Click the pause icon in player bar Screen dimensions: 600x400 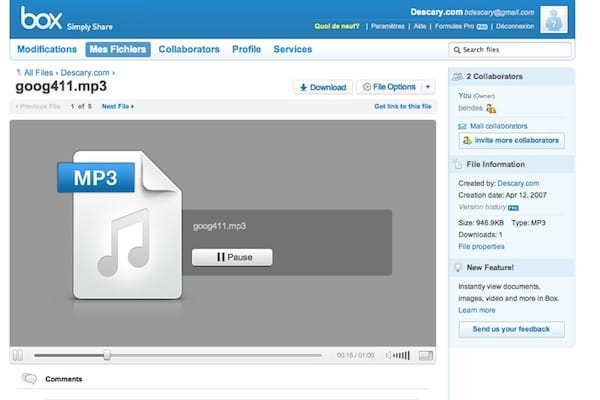pos(17,355)
